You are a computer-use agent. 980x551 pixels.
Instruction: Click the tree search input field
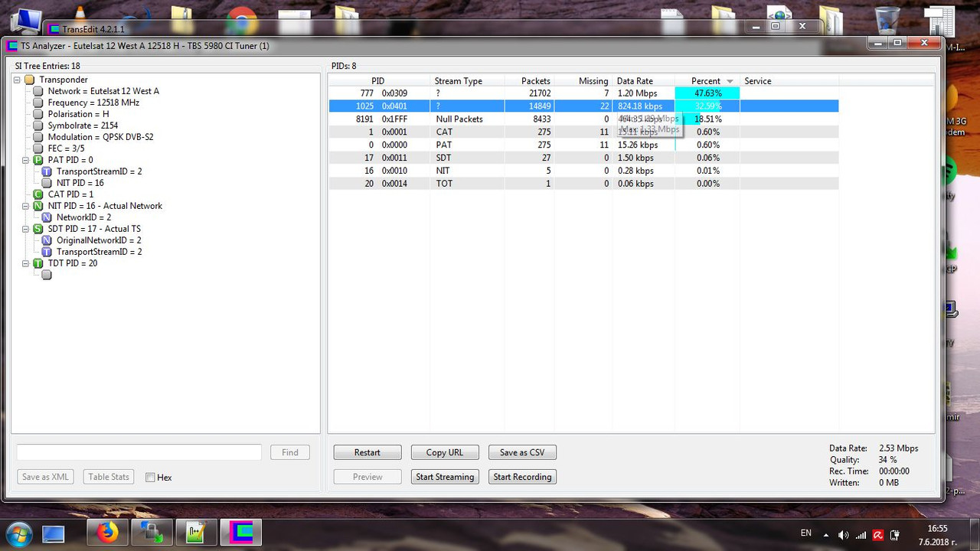click(x=139, y=452)
